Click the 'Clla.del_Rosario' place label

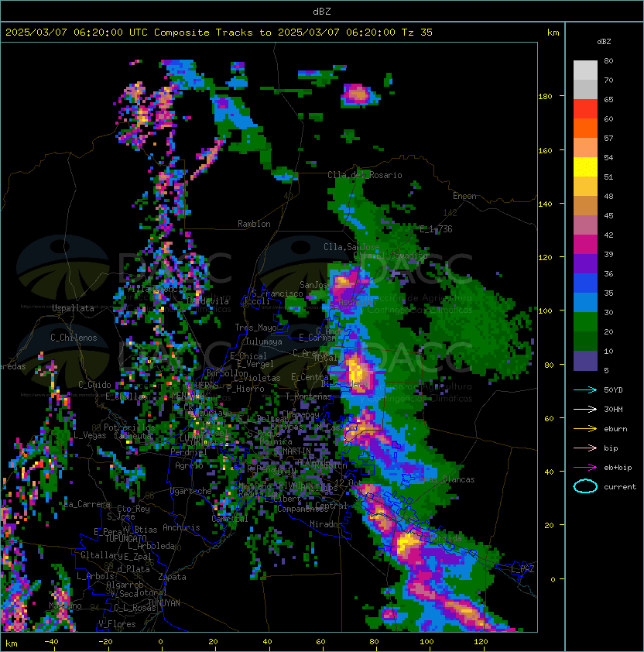coord(365,175)
